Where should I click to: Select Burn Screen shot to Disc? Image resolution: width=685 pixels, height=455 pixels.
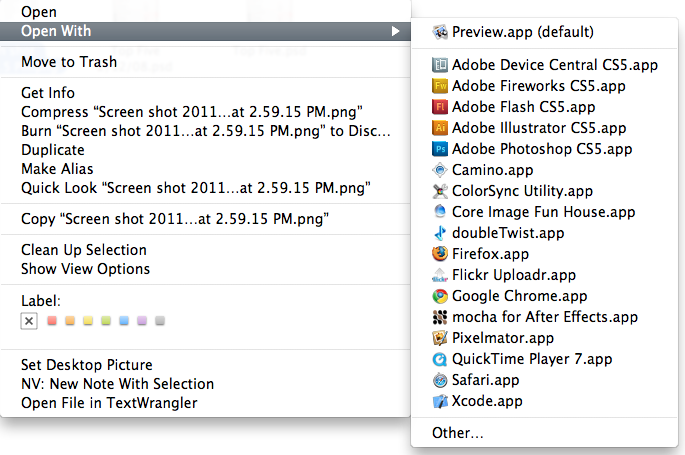(x=205, y=131)
